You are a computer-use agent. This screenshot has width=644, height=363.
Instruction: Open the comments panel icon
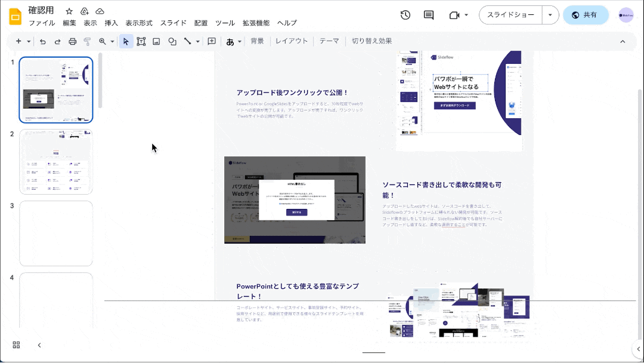click(428, 15)
